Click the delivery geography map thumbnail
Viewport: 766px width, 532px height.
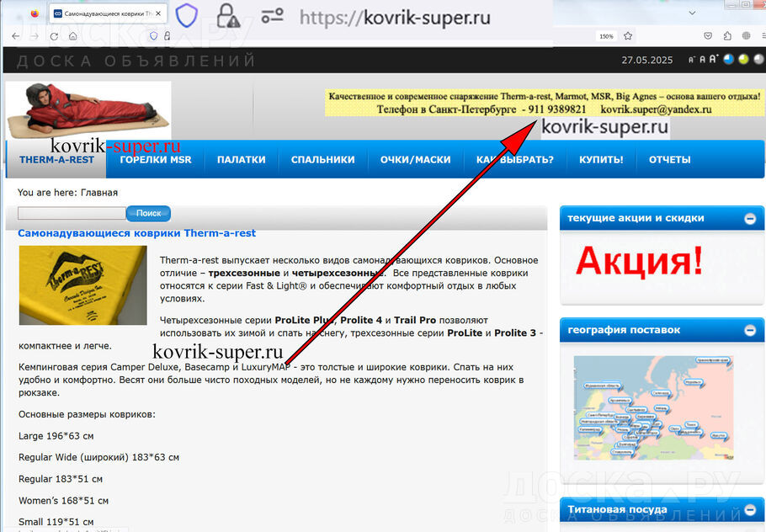[652, 408]
